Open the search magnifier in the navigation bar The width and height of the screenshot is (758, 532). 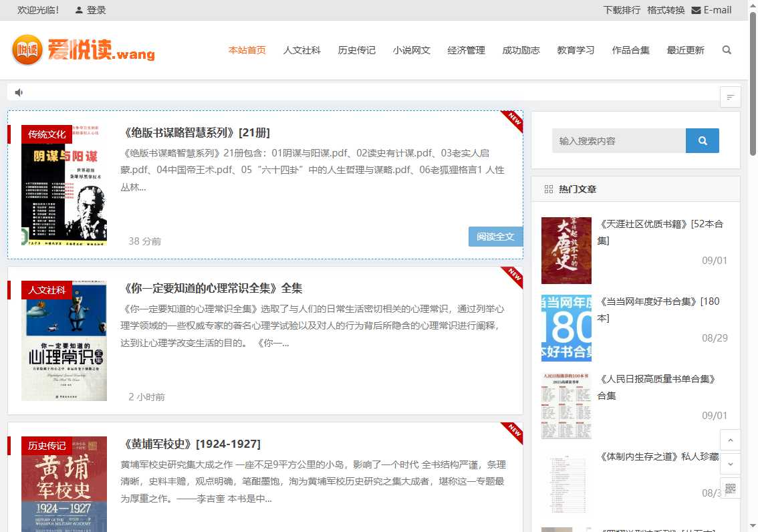pos(727,49)
